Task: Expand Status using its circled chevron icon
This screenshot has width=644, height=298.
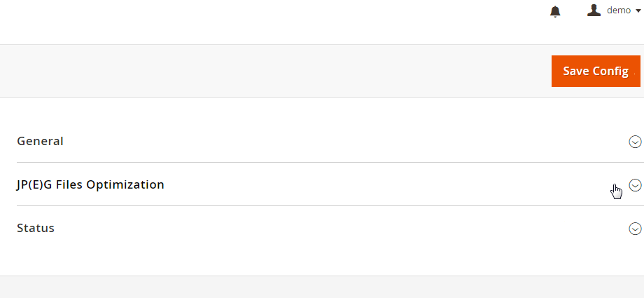Action: coord(635,229)
